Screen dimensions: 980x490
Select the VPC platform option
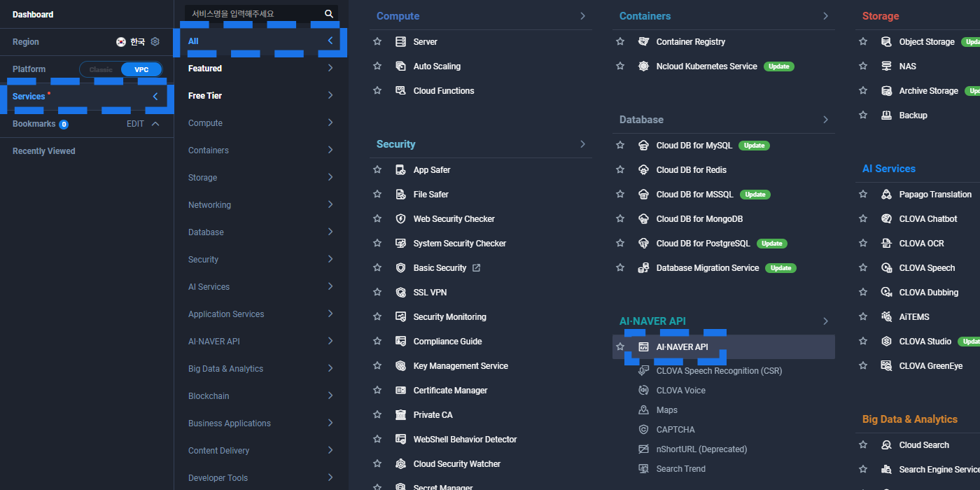pyautogui.click(x=141, y=70)
